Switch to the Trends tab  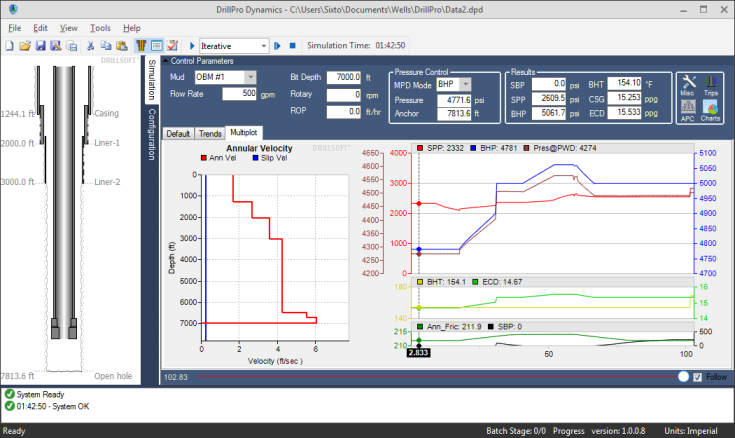pos(210,133)
